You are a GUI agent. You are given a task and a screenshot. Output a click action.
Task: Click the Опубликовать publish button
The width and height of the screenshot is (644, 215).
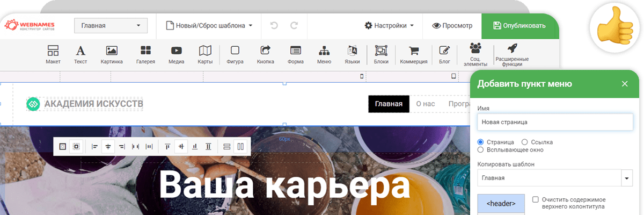tap(519, 25)
